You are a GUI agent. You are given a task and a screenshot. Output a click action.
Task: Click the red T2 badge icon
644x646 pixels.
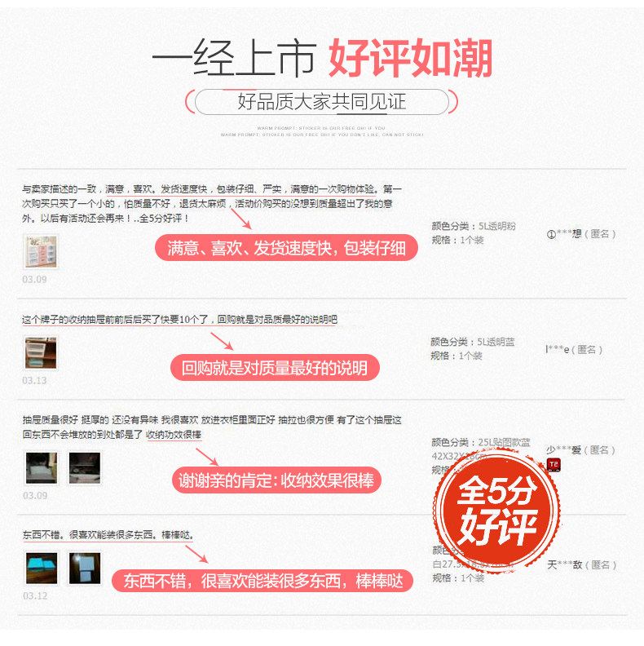554,464
